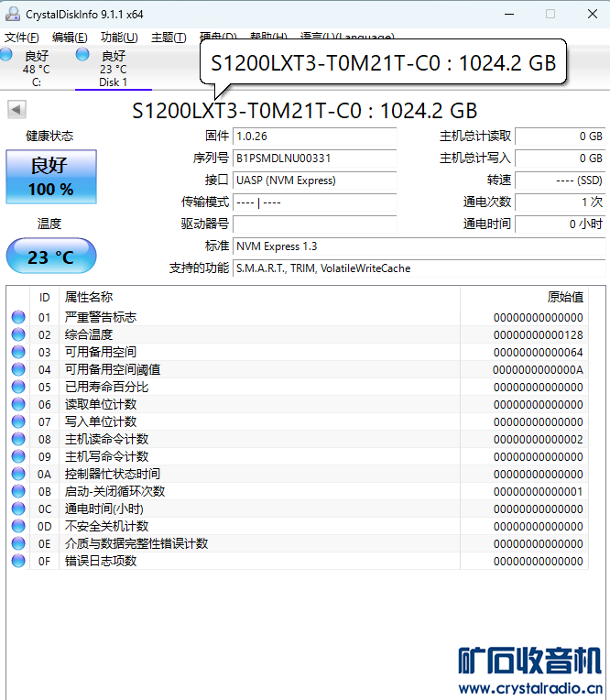This screenshot has width=610, height=700.
Task: Select the 控制器忙状态时间 attribute name
Action: (x=113, y=474)
